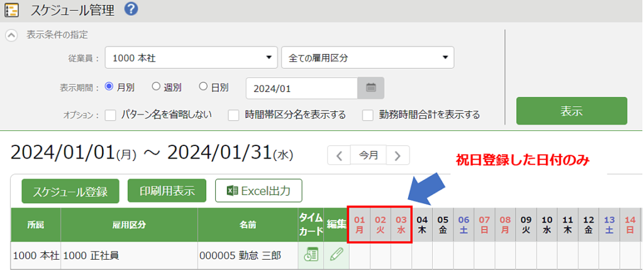Open the 1000 本社 employee dropdown
The height and width of the screenshot is (273, 644).
(191, 58)
